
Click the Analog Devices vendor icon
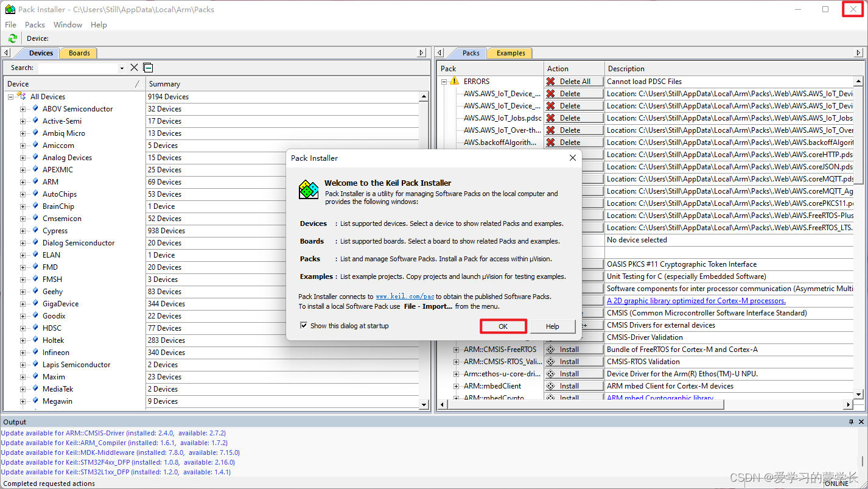36,157
